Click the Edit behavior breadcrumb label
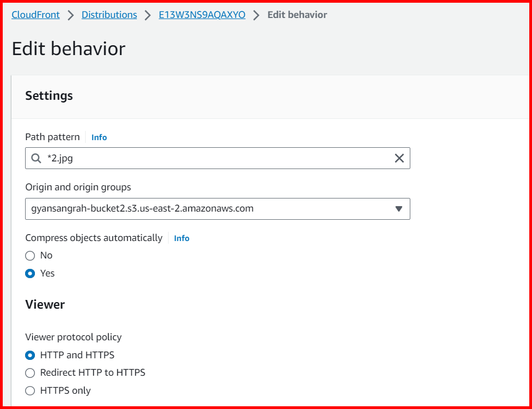532x409 pixels. click(297, 15)
